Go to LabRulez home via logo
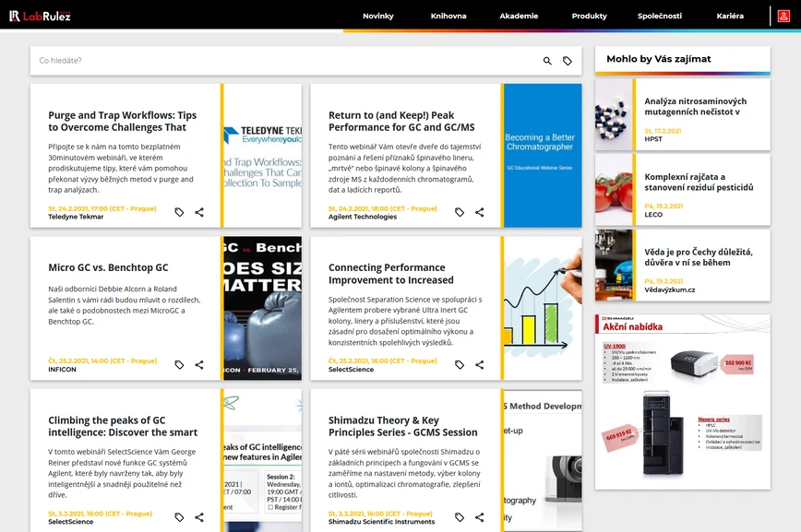Viewport: 801px width, 532px height. click(x=40, y=16)
